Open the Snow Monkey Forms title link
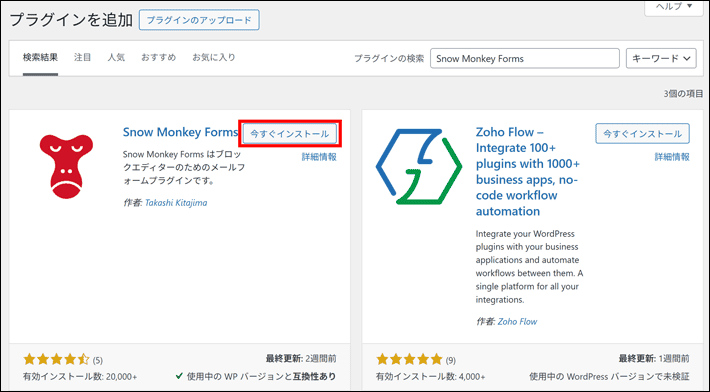 tap(180, 132)
